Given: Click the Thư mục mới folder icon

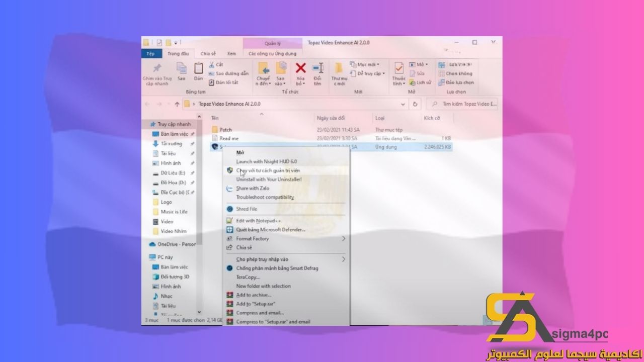Looking at the screenshot, I should (x=339, y=68).
